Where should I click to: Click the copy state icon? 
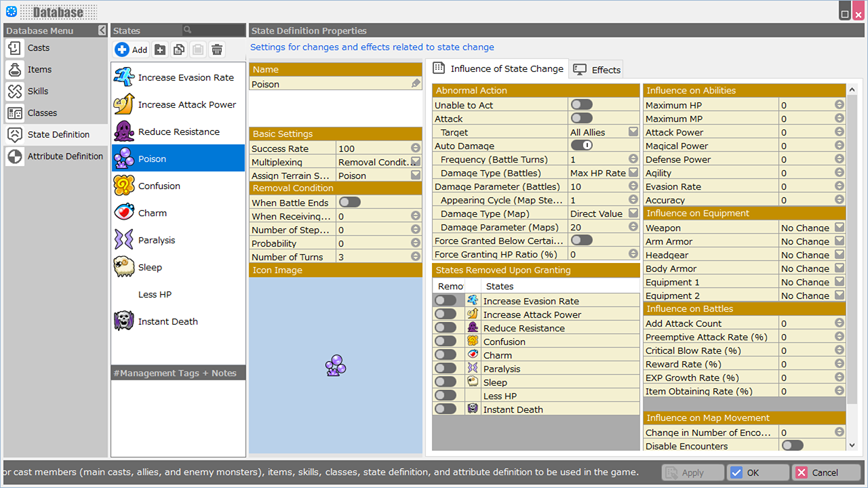coord(179,49)
